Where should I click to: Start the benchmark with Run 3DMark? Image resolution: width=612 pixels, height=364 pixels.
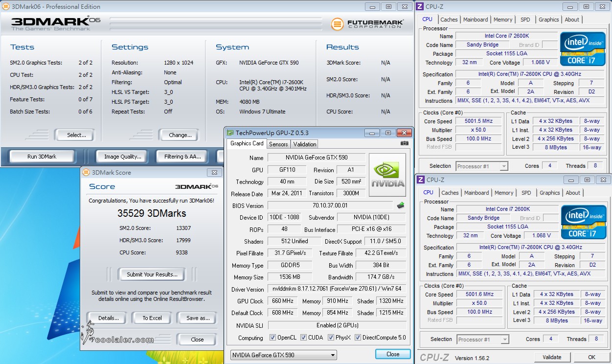[x=42, y=157]
